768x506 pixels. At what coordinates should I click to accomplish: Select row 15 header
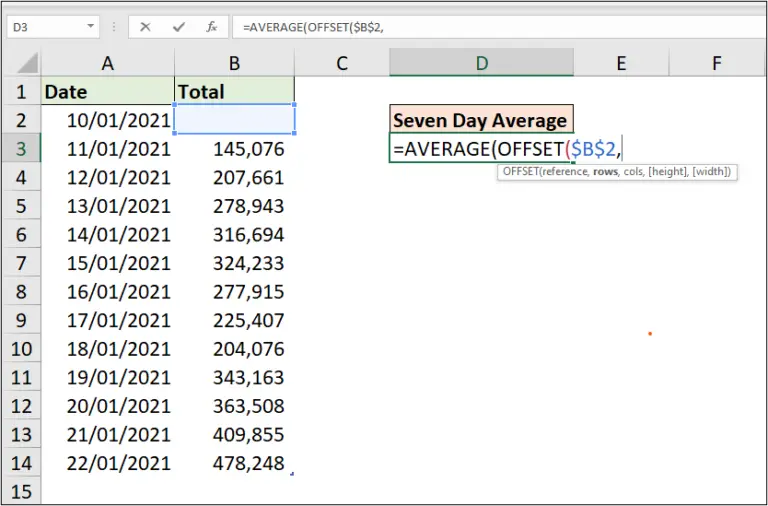(21, 491)
